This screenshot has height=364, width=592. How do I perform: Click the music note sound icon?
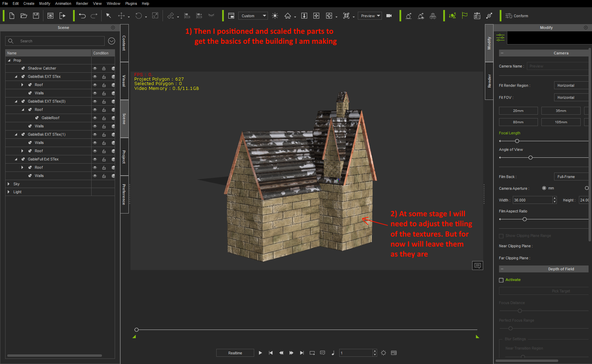pyautogui.click(x=333, y=353)
